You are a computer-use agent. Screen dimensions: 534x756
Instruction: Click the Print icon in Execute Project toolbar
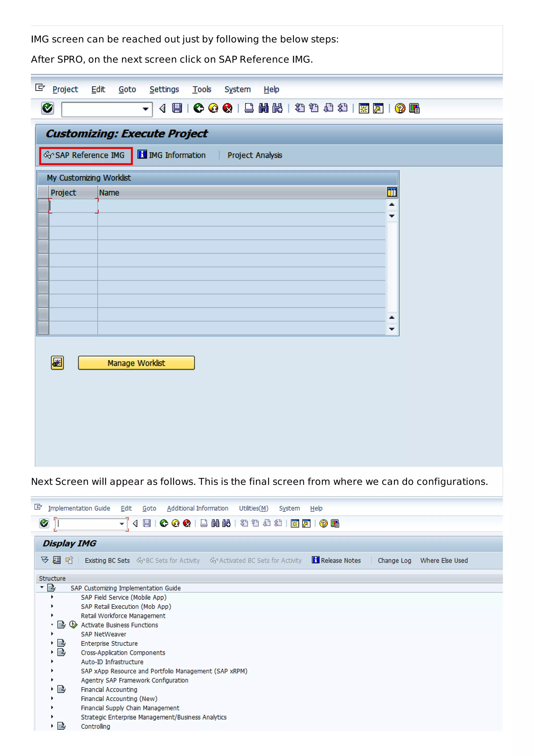pyautogui.click(x=249, y=108)
